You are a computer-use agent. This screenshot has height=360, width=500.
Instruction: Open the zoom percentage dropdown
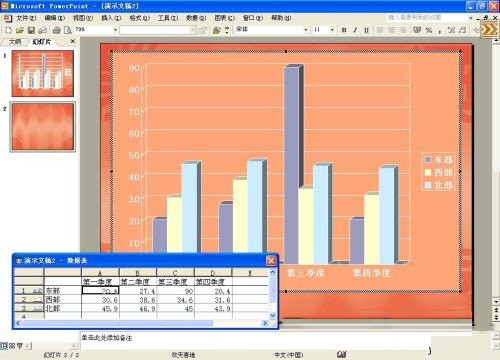[x=115, y=30]
